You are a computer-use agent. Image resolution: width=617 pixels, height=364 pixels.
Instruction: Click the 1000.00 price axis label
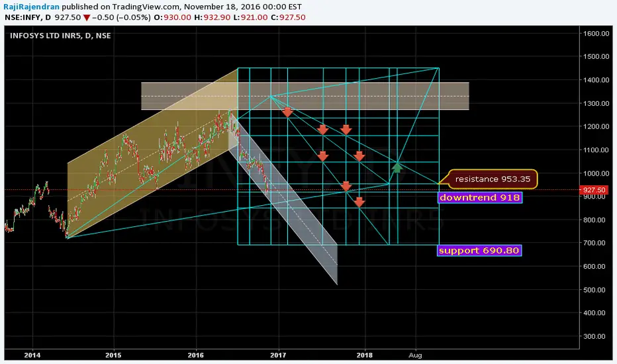(596, 173)
